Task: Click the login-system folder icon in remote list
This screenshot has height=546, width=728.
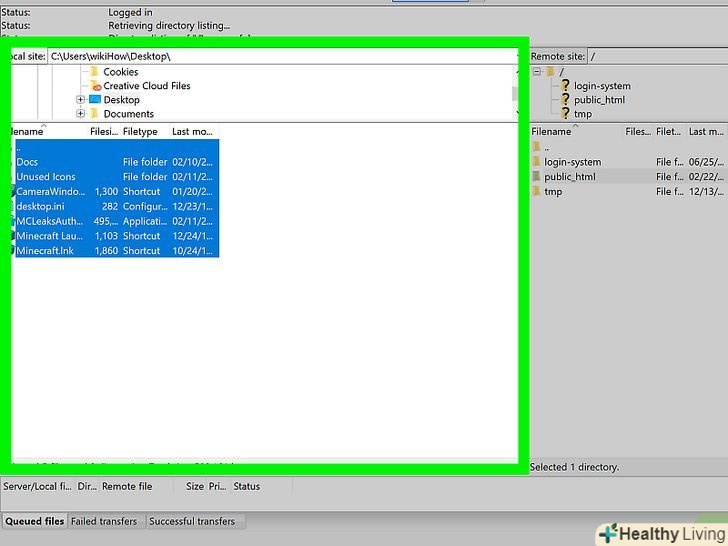Action: [x=536, y=162]
